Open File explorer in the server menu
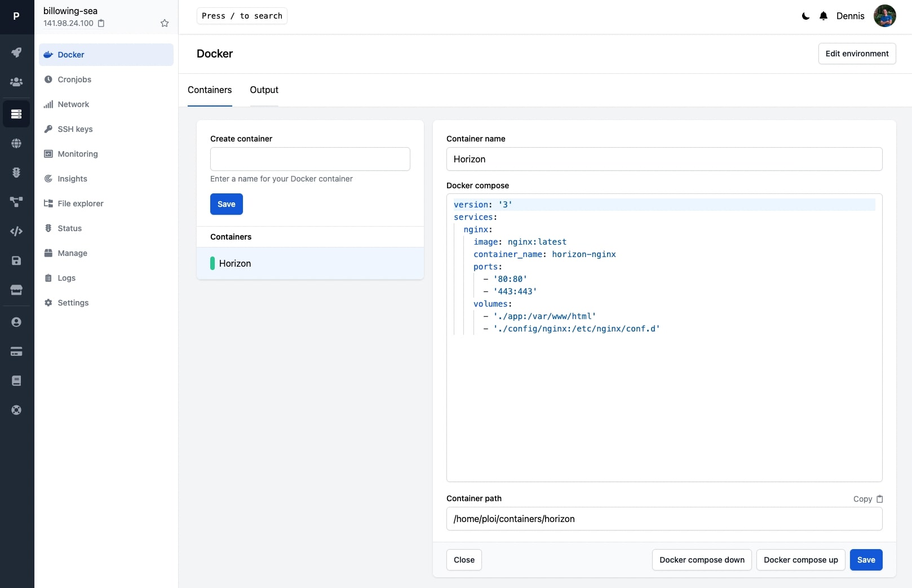Viewport: 912px width, 588px height. coord(81,204)
